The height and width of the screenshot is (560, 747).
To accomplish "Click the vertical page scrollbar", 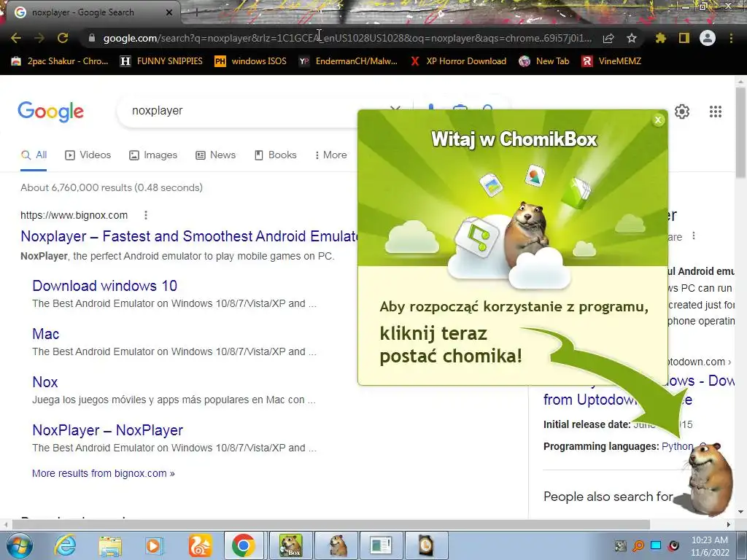I will tap(740, 133).
